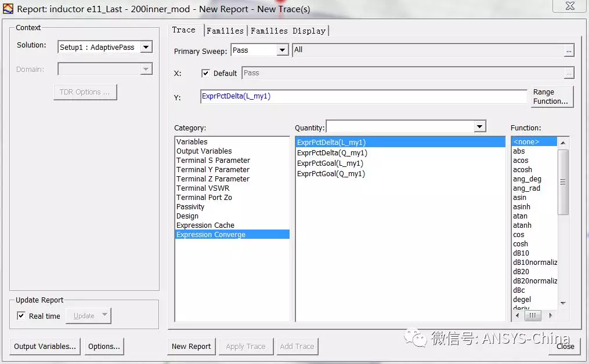
Task: Click the Y expression input field
Action: click(364, 96)
